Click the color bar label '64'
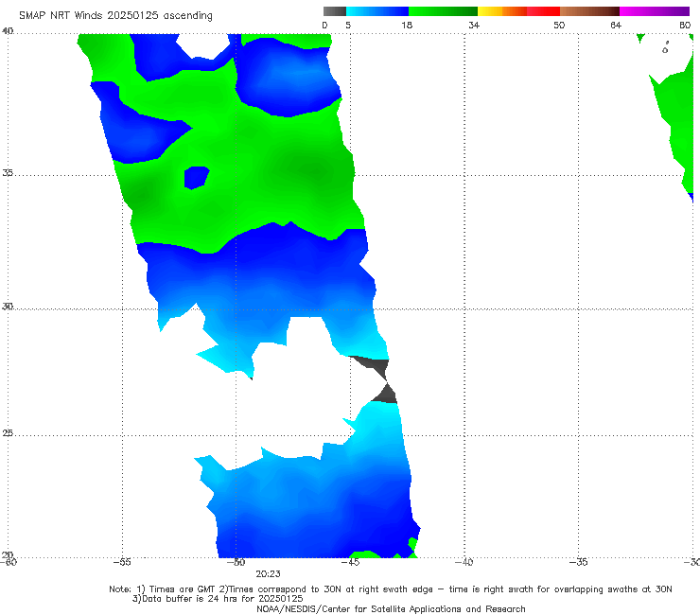Image resolution: width=700 pixels, height=615 pixels. click(616, 25)
